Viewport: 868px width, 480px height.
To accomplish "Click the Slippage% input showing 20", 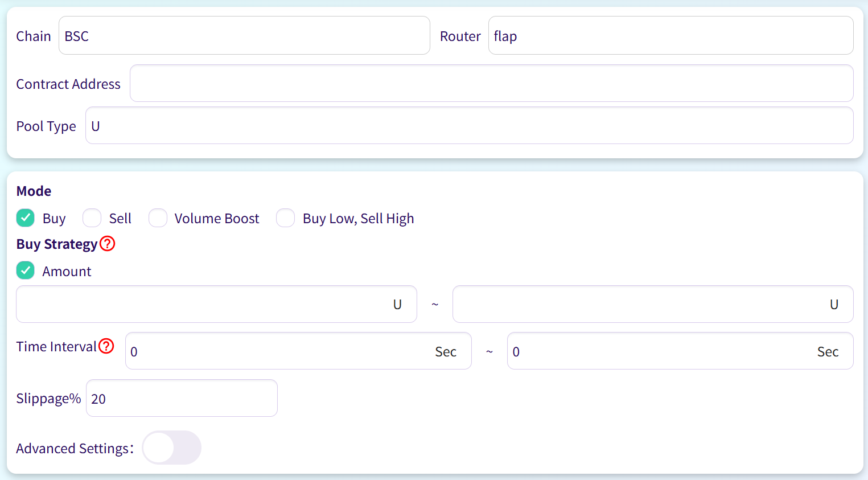I will 181,399.
